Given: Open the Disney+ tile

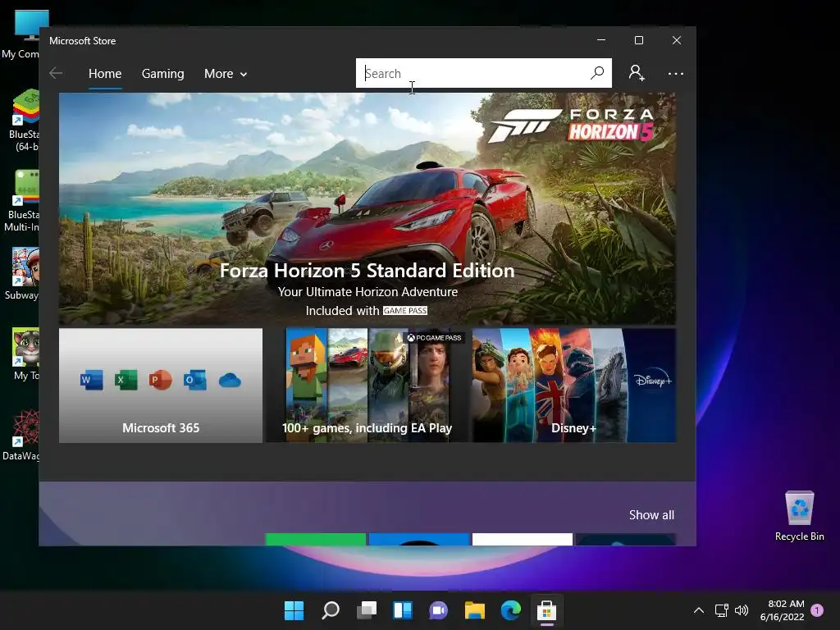Looking at the screenshot, I should 573,386.
